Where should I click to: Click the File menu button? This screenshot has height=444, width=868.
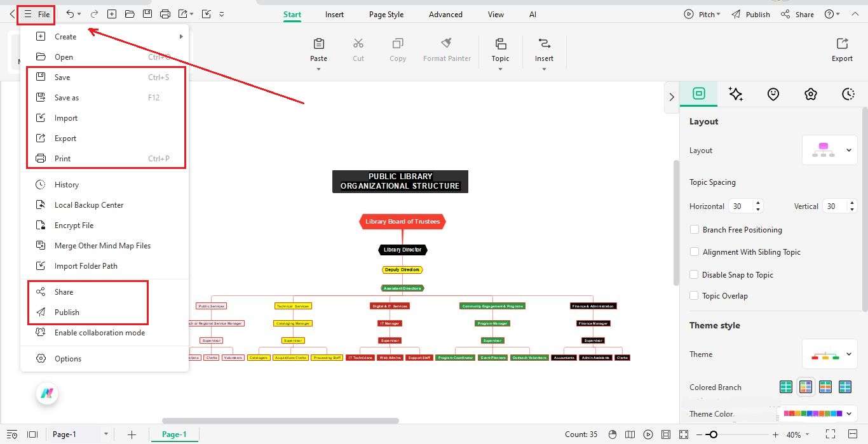(x=36, y=14)
